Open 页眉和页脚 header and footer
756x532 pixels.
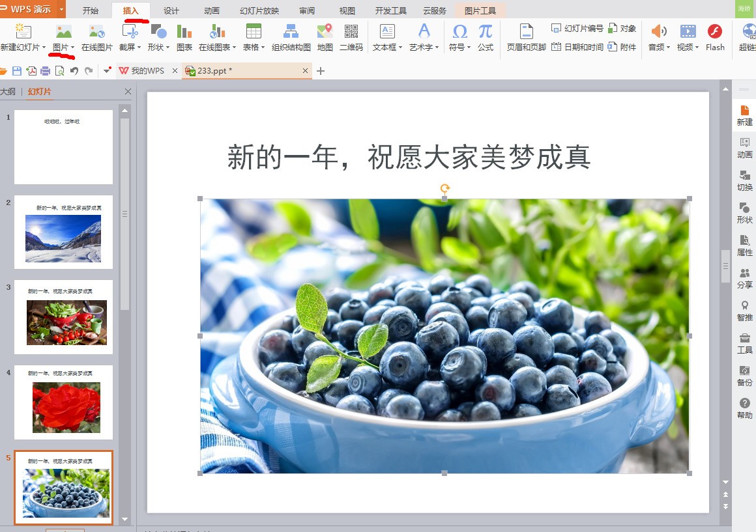pos(526,37)
